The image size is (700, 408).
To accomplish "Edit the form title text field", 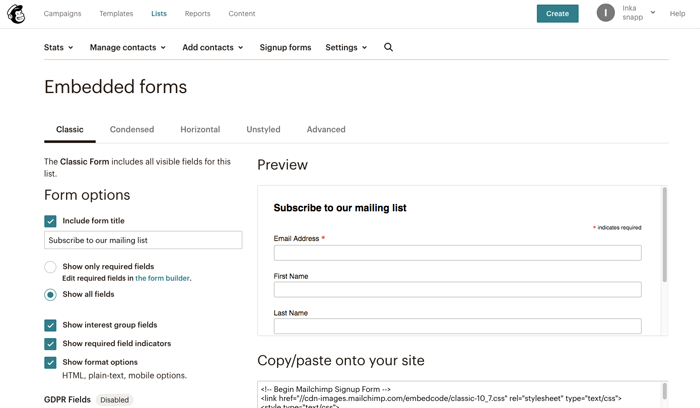I will pyautogui.click(x=143, y=240).
